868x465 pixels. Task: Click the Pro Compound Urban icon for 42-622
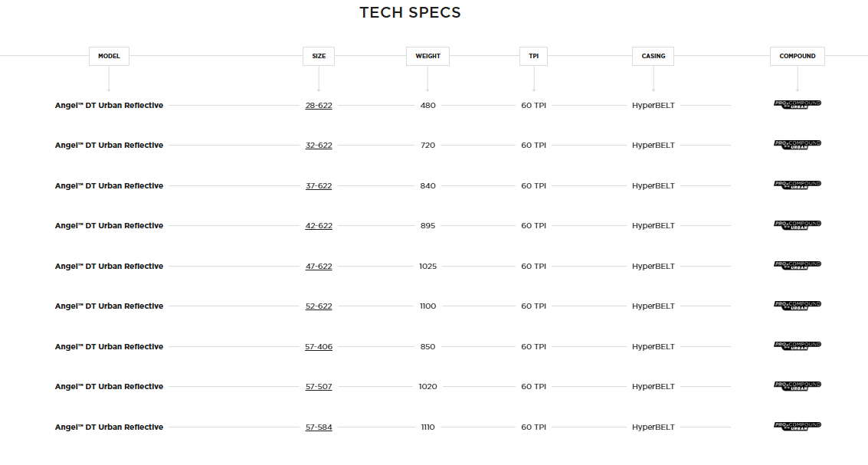point(797,224)
